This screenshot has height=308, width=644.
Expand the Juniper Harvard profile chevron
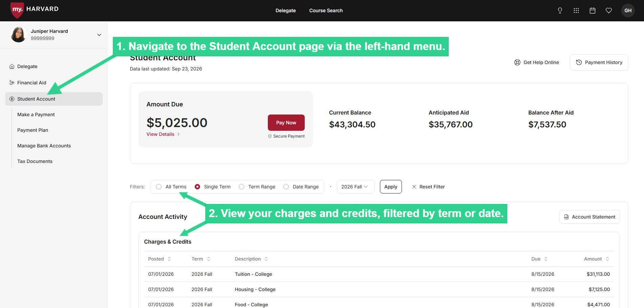pos(99,35)
